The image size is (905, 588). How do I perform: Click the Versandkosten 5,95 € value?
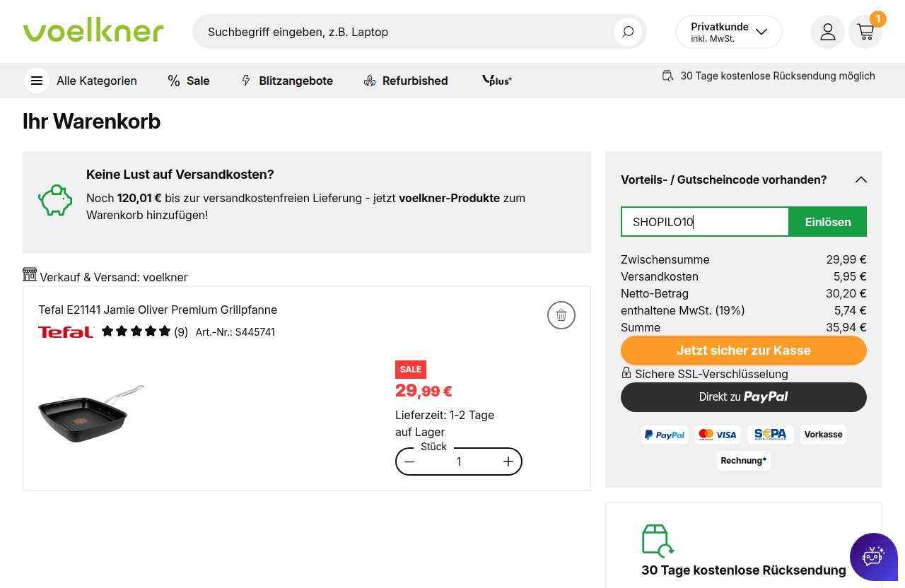point(850,276)
